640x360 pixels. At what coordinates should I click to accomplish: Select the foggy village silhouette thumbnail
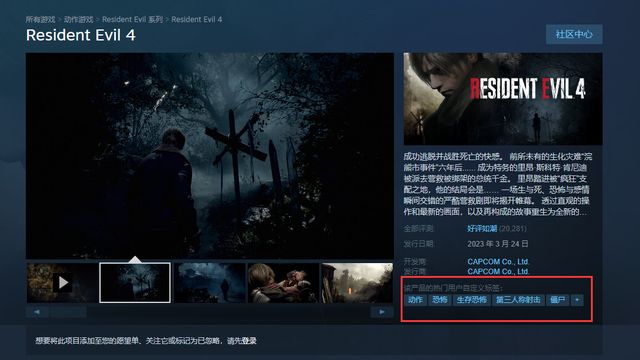coord(210,282)
